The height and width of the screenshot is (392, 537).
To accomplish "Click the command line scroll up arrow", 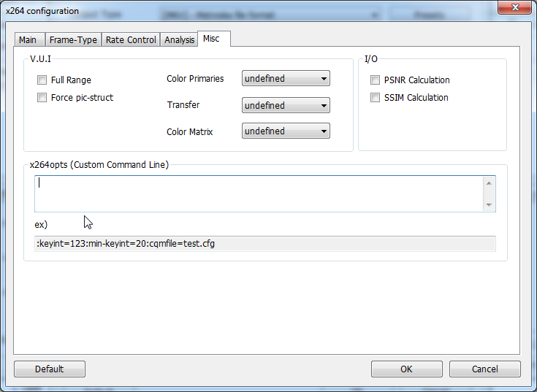I will (489, 184).
